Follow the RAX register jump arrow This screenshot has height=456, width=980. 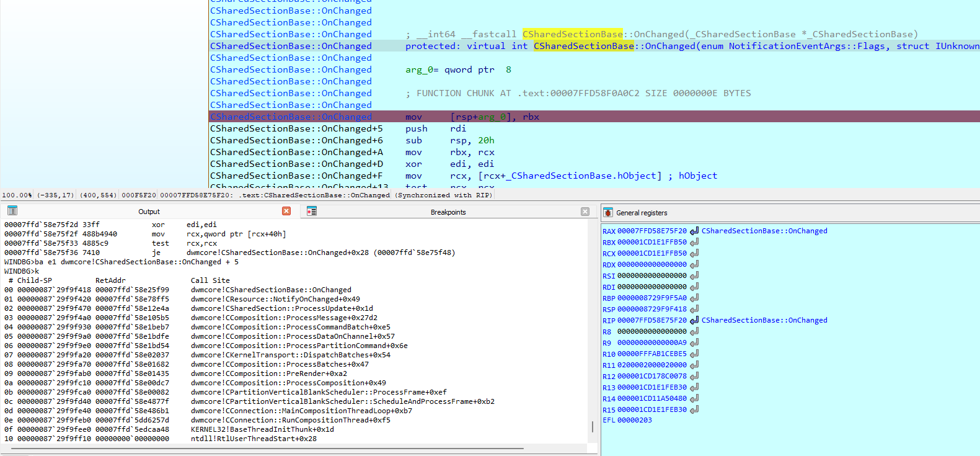tap(694, 231)
